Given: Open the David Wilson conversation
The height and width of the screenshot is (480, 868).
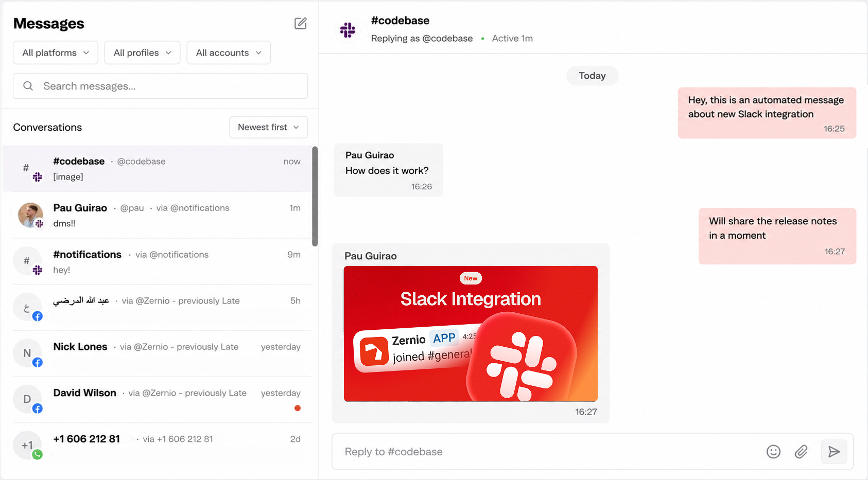Looking at the screenshot, I should (x=158, y=400).
